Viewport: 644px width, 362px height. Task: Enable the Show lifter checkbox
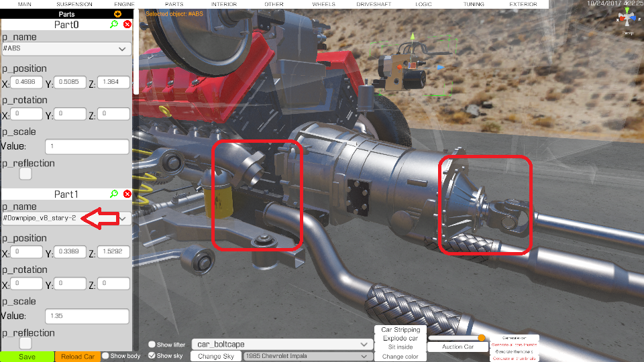click(x=152, y=345)
